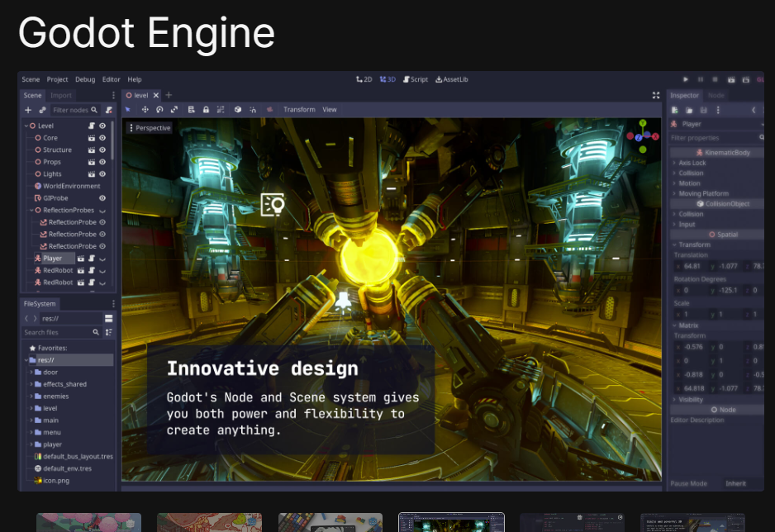Click the play custom scene icon
The height and width of the screenshot is (532, 775).
coord(746,79)
